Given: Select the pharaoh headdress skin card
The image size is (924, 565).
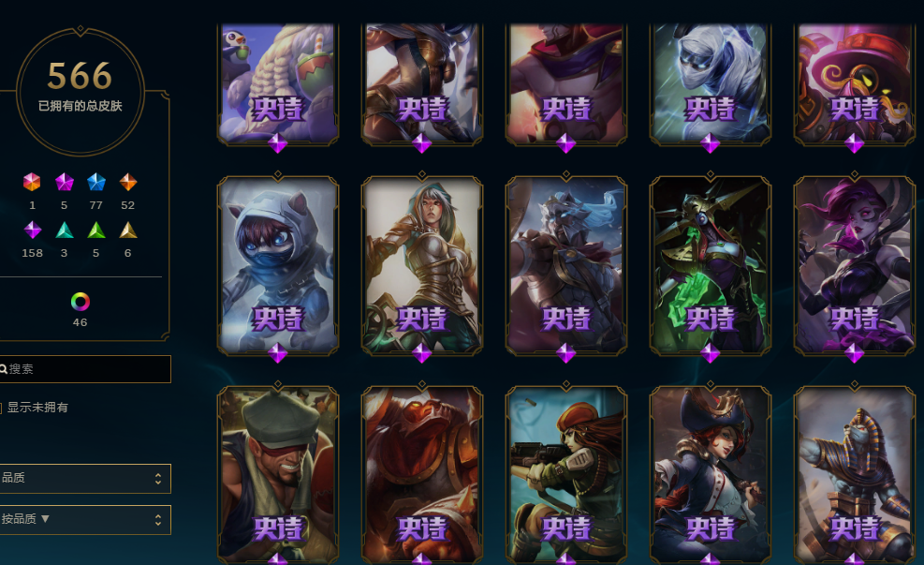Looking at the screenshot, I should pos(855,475).
